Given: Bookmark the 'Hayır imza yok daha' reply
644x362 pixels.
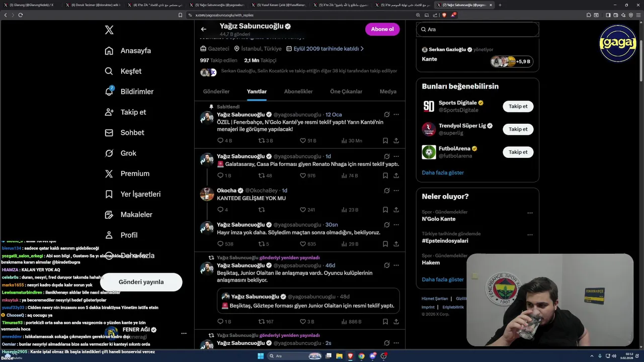Looking at the screenshot, I should [385, 244].
